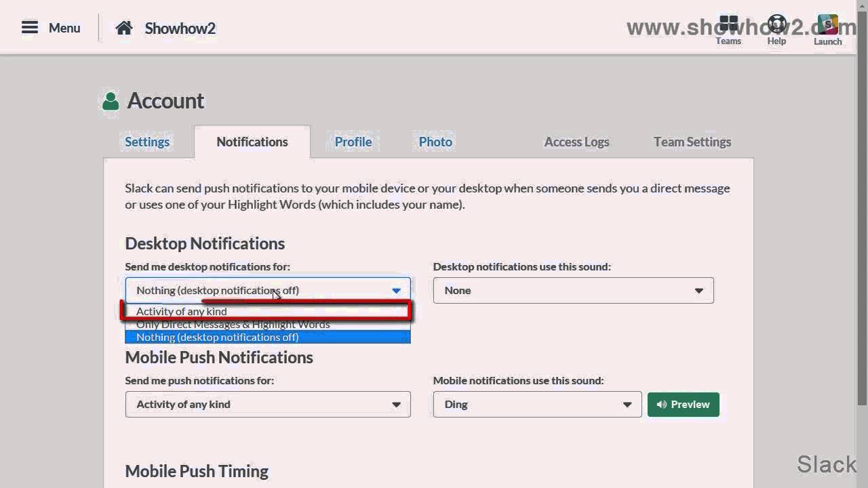Open mobile notification sound dropdown showing Ding
This screenshot has width=868, height=488.
tap(537, 404)
